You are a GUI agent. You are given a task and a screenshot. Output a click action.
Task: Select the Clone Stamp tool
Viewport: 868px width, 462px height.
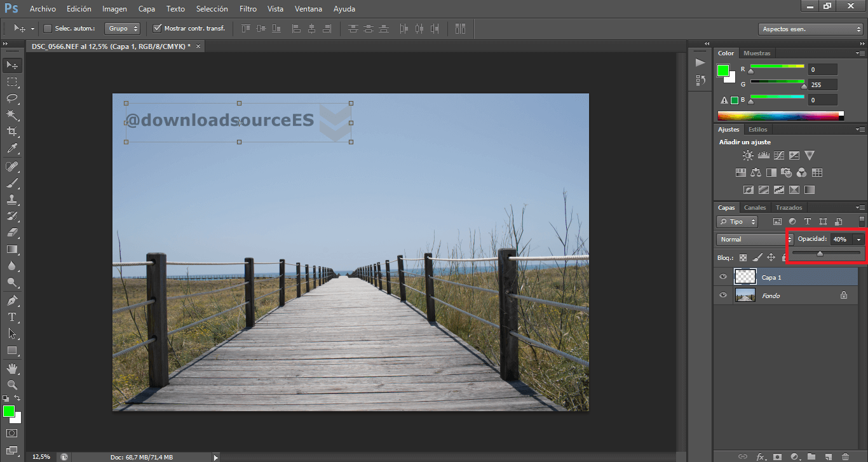coord(12,200)
